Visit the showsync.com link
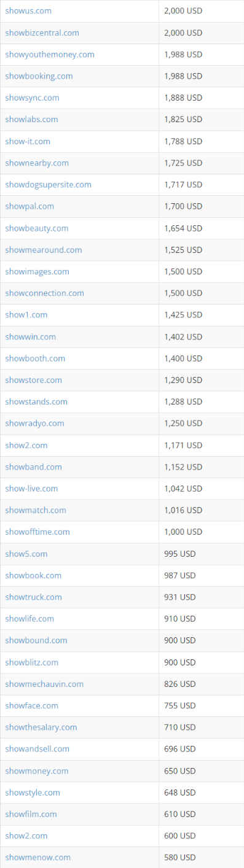The height and width of the screenshot is (868, 244). pos(32,98)
